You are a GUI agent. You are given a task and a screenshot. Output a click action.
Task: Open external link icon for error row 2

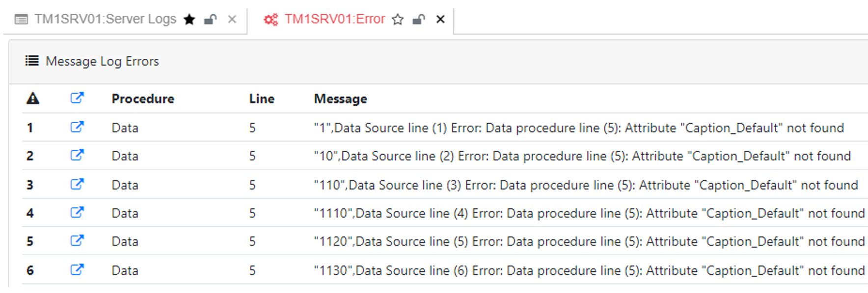click(x=77, y=155)
